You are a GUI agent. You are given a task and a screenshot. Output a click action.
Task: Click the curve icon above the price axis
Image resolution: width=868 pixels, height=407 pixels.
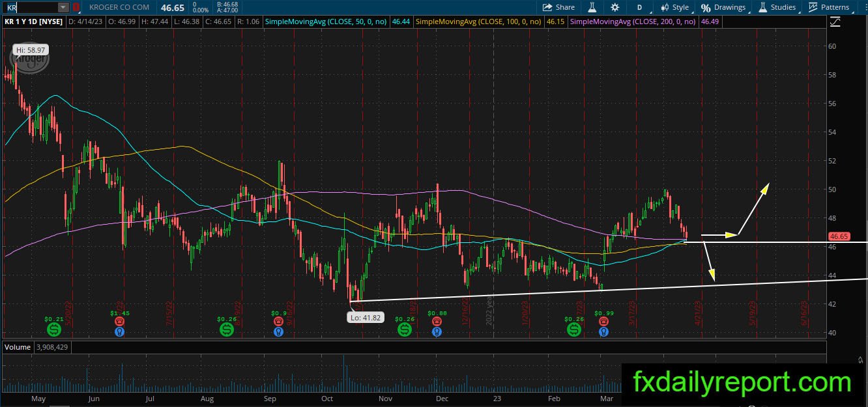point(835,21)
